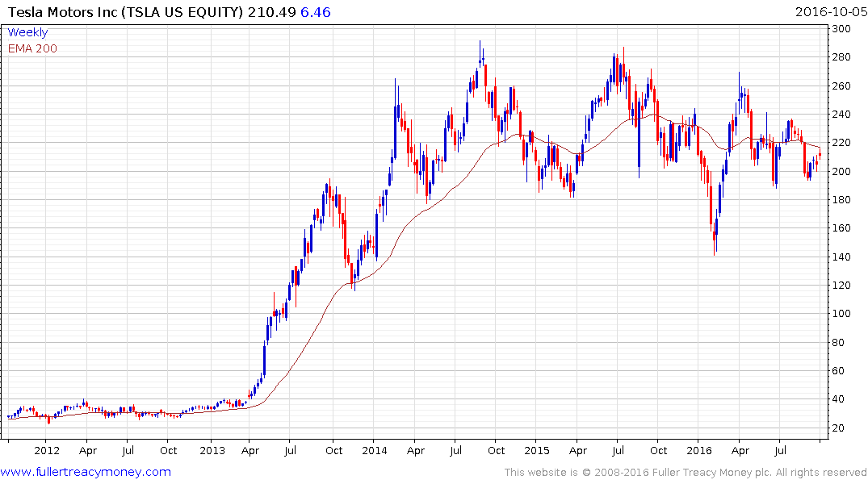
Task: Click the 160 price axis label
Action: [841, 228]
